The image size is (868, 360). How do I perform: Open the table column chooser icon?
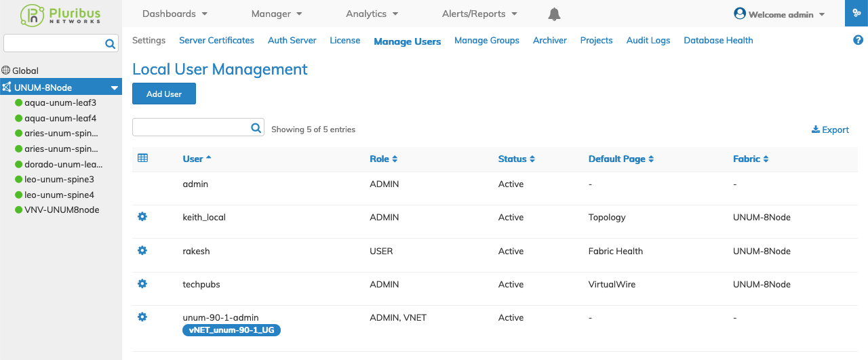pos(142,158)
